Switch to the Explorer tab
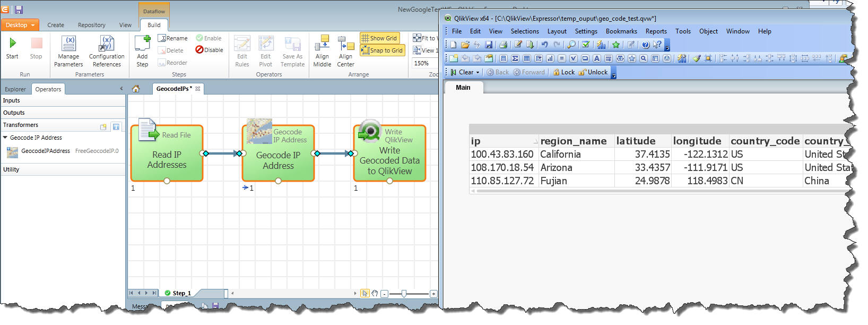 [15, 89]
